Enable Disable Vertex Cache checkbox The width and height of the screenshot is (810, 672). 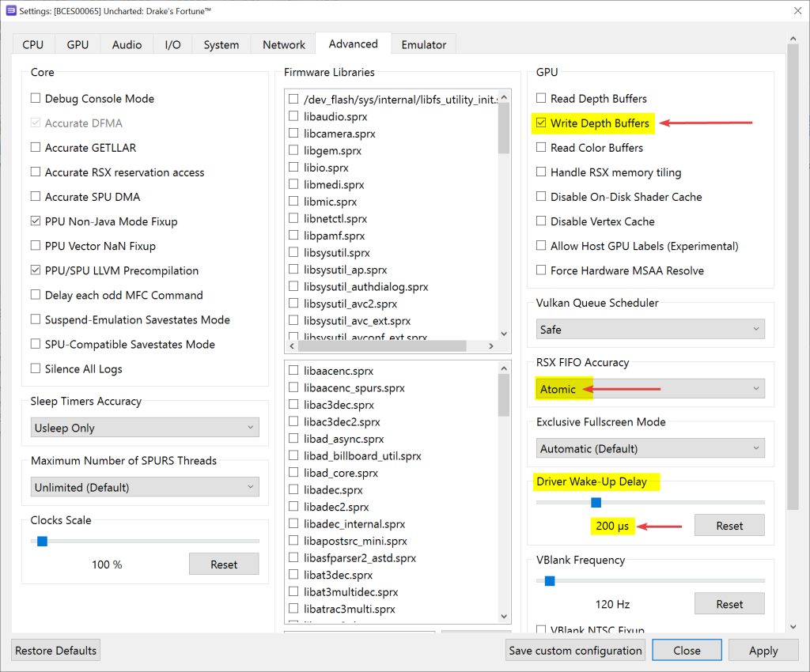[541, 221]
